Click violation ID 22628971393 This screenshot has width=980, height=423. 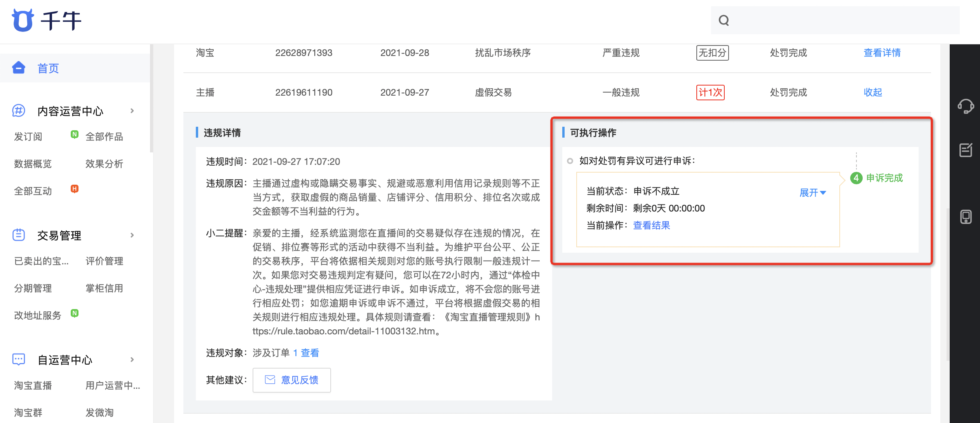[x=303, y=53]
